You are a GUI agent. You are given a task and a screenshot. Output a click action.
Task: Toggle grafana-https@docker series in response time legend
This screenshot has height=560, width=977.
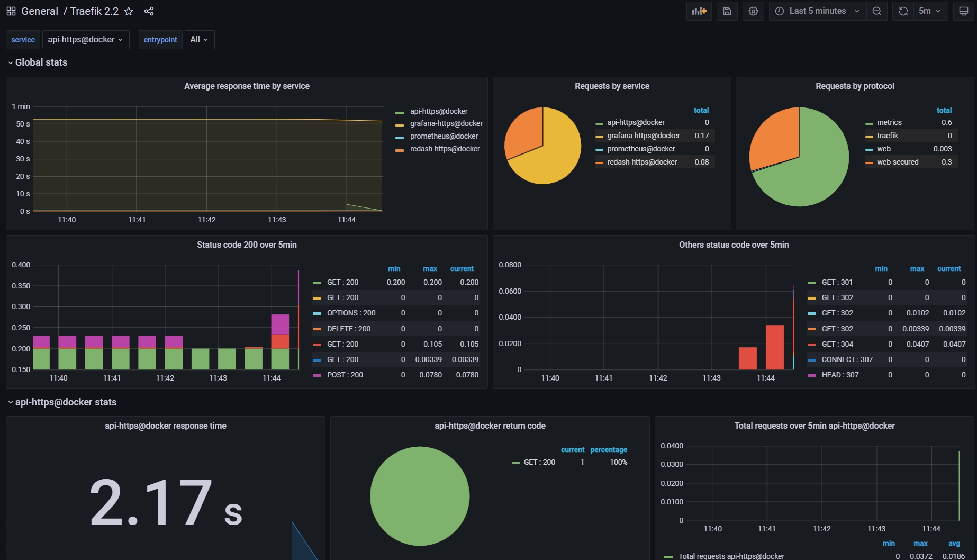coord(446,123)
